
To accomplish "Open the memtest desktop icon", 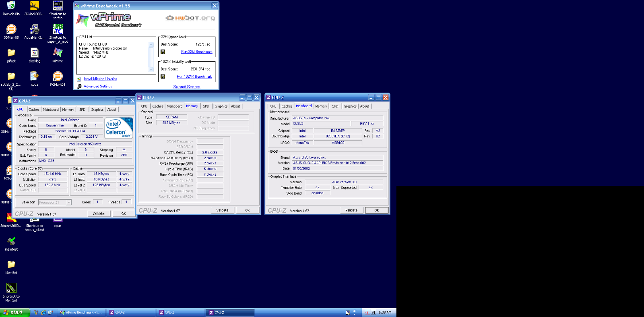I will tap(11, 243).
